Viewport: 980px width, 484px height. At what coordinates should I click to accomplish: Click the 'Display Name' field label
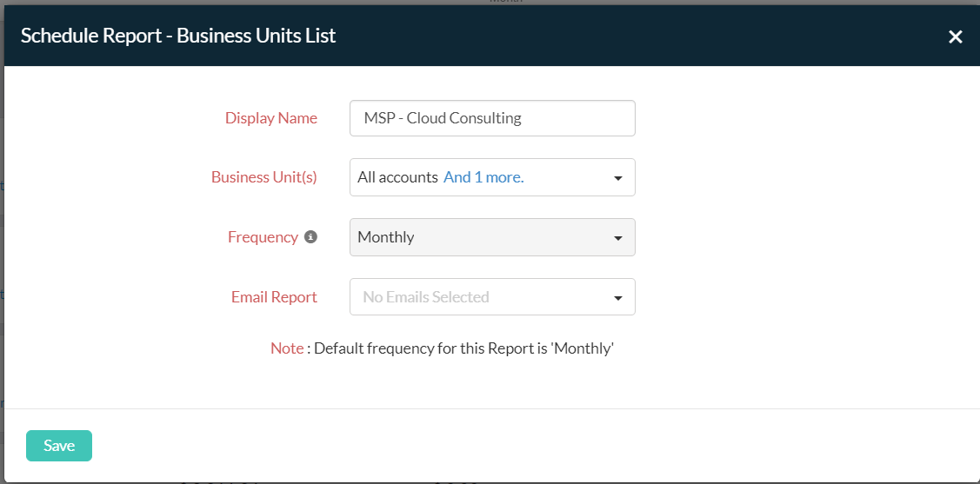pyautogui.click(x=270, y=118)
